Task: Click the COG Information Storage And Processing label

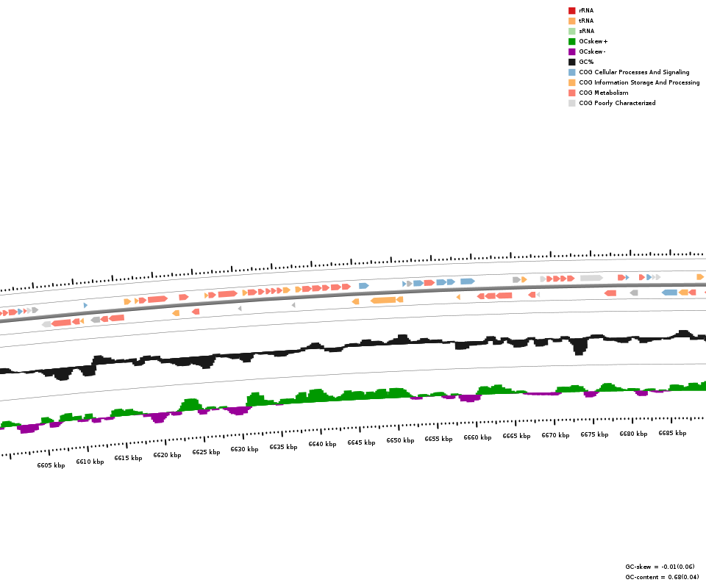Action: coord(639,82)
